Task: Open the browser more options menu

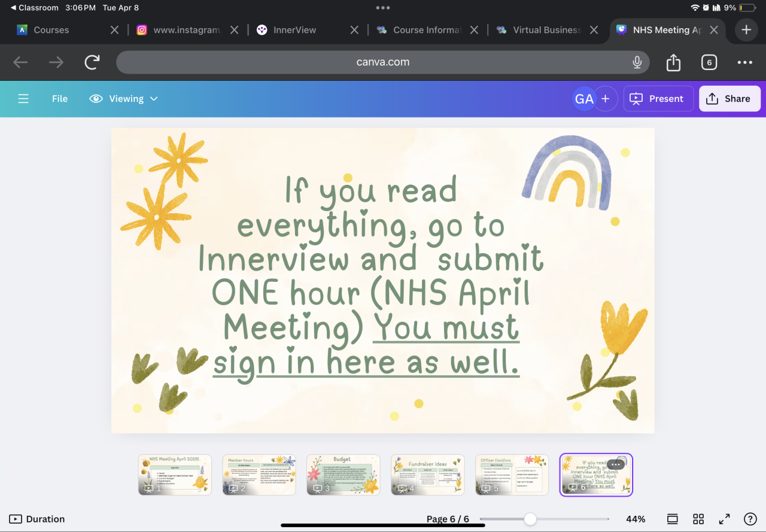Action: (x=744, y=62)
